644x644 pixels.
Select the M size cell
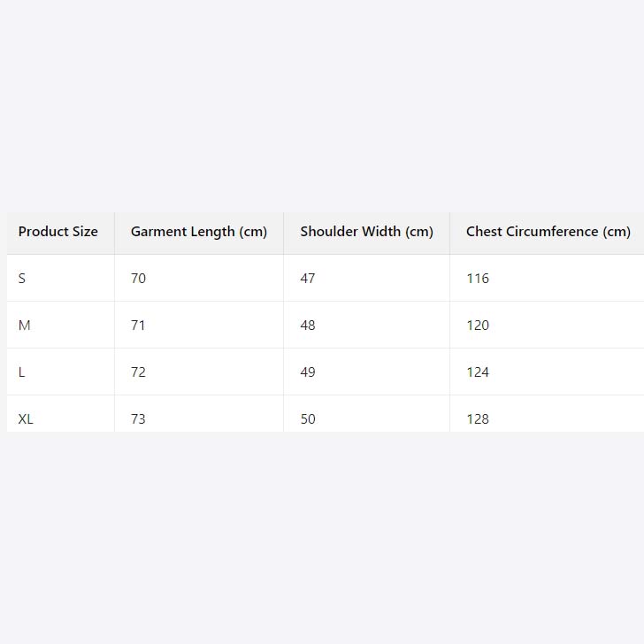coord(24,326)
